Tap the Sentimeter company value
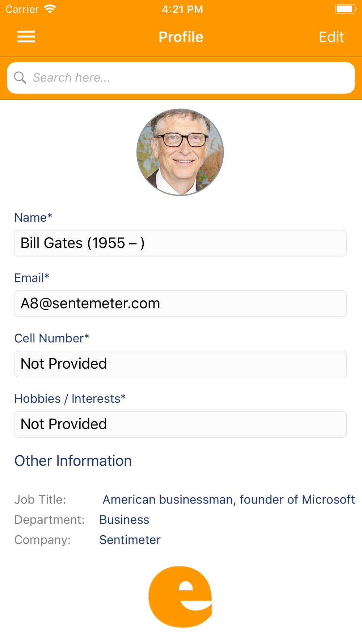Image resolution: width=362 pixels, height=644 pixels. (x=130, y=540)
